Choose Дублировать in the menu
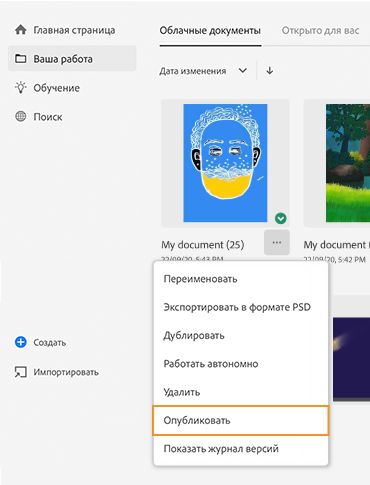This screenshot has width=370, height=485. click(x=241, y=335)
